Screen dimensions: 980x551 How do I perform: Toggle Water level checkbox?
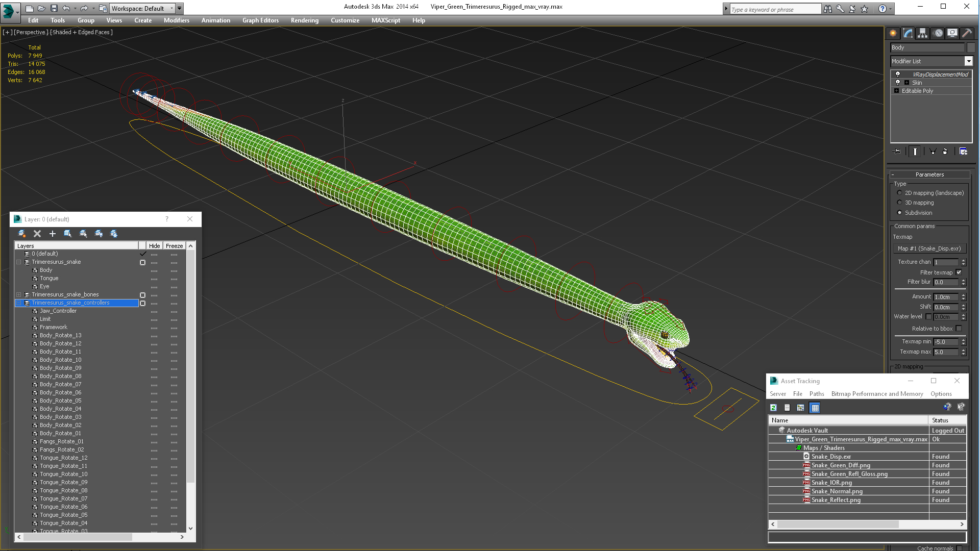click(x=928, y=317)
